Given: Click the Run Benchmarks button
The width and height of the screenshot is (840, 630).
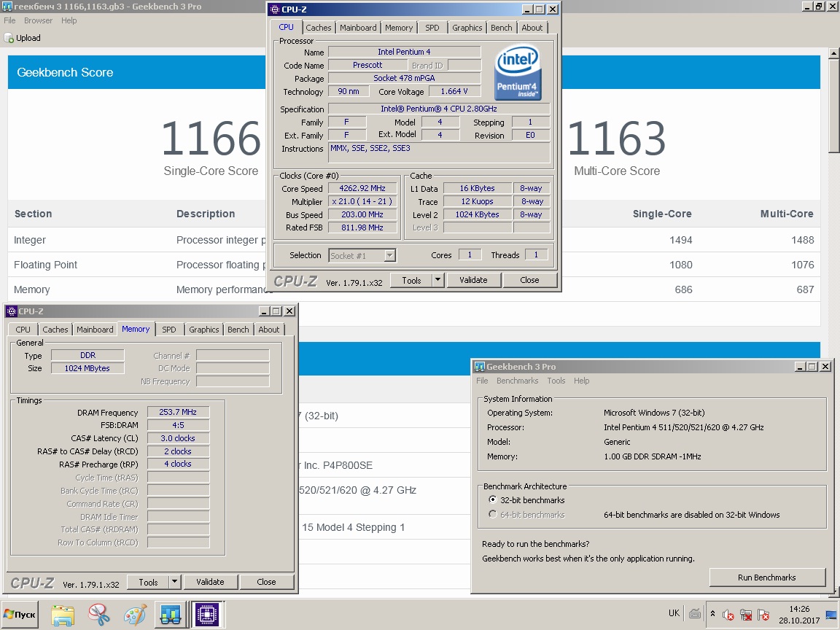Looking at the screenshot, I should tap(766, 577).
